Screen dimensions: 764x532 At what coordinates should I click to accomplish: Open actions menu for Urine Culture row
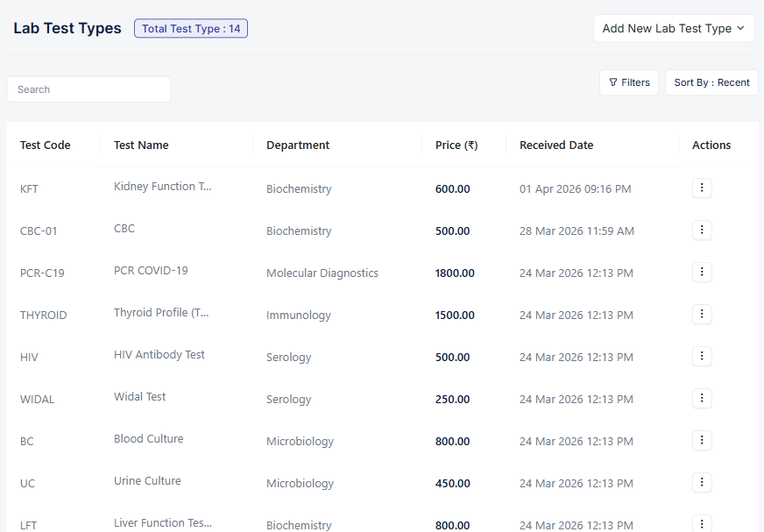(702, 483)
